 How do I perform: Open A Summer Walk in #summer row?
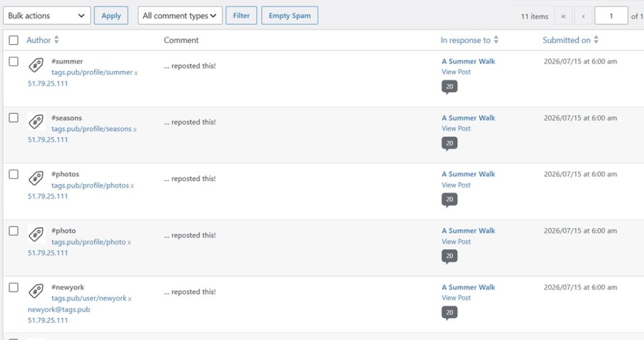(468, 61)
